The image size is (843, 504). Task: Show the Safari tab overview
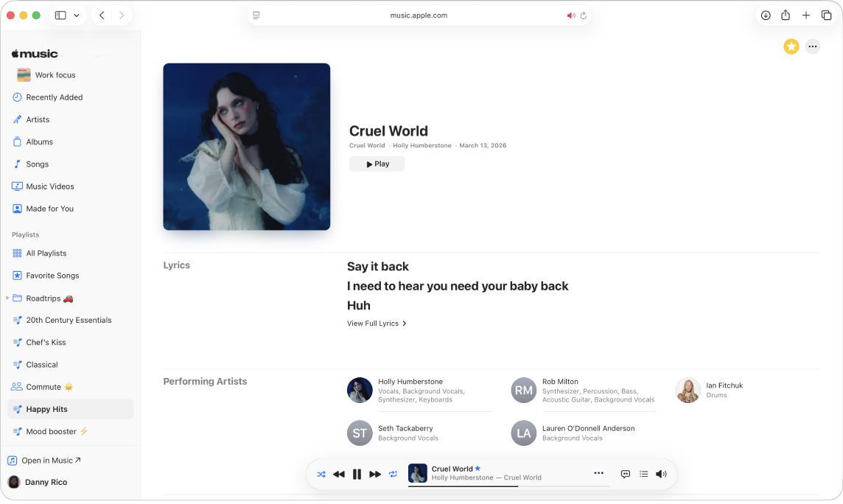[826, 15]
